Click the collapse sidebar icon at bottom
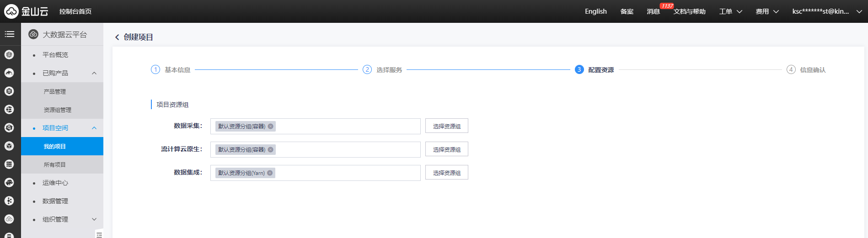The height and width of the screenshot is (238, 868). 99,234
